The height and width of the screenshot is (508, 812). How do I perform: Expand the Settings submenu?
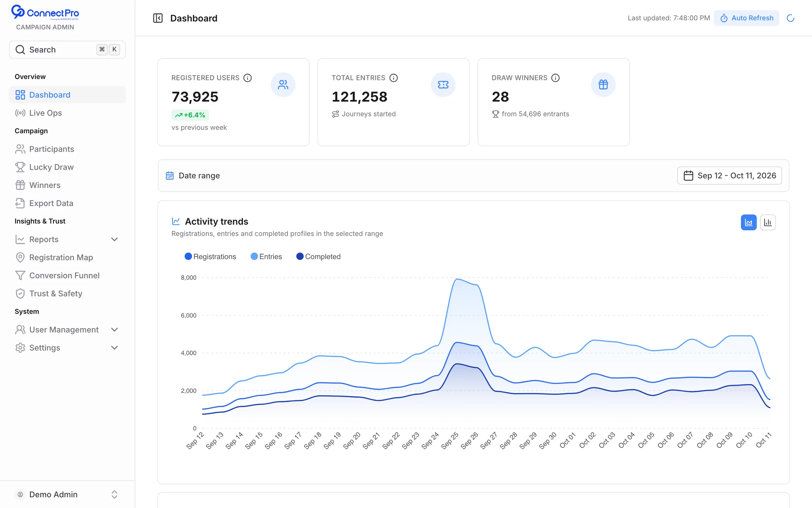coord(67,348)
